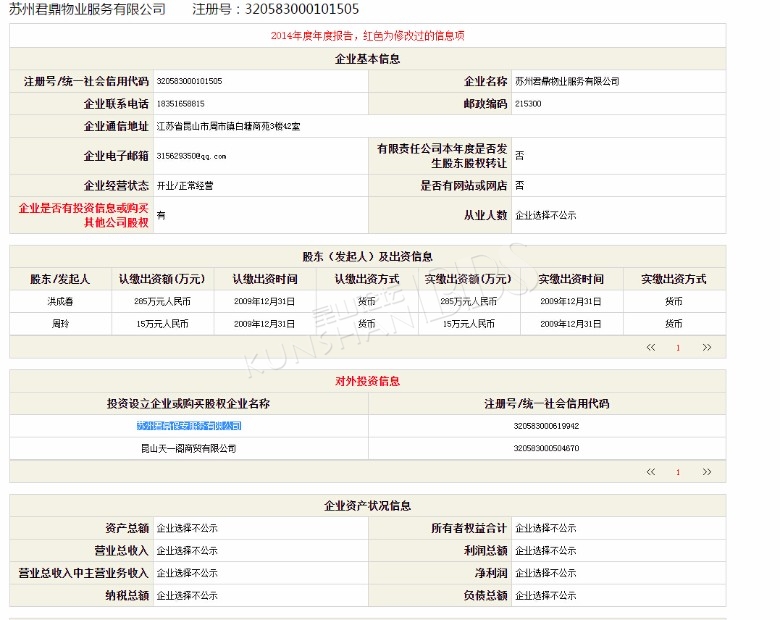The width and height of the screenshot is (780, 620).
Task: Click 净利润 value 企业选择不公示
Action: click(546, 573)
